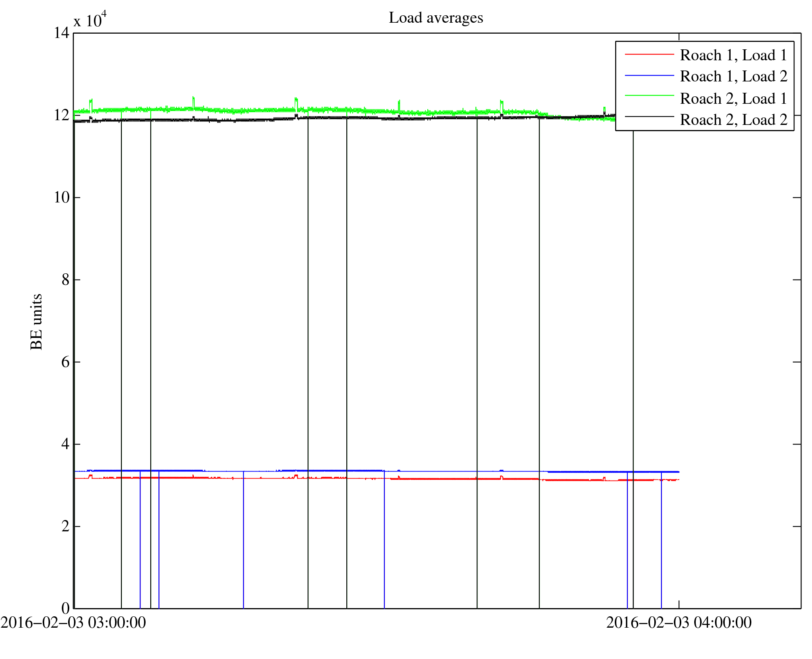Click the blue line sample in legend
The height and width of the screenshot is (659, 812).
(649, 75)
